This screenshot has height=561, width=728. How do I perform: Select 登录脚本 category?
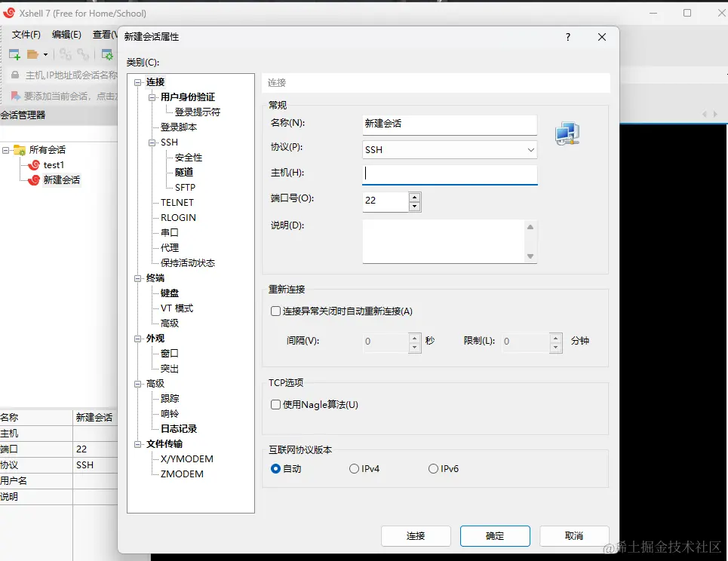pyautogui.click(x=179, y=127)
